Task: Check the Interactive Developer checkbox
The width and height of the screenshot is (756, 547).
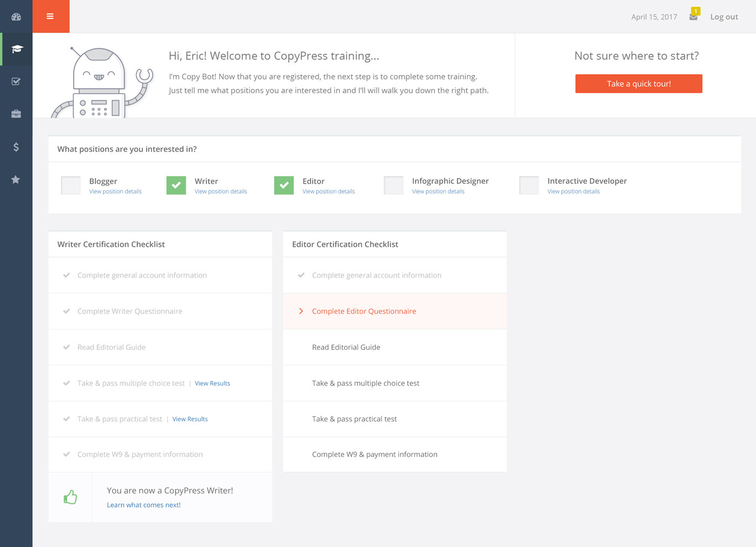Action: pos(529,185)
